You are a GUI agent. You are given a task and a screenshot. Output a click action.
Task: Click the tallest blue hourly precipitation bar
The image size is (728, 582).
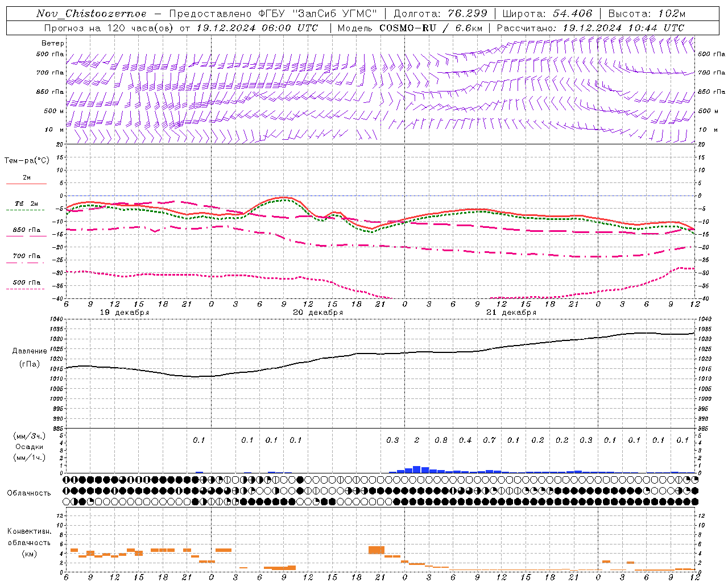click(x=417, y=469)
